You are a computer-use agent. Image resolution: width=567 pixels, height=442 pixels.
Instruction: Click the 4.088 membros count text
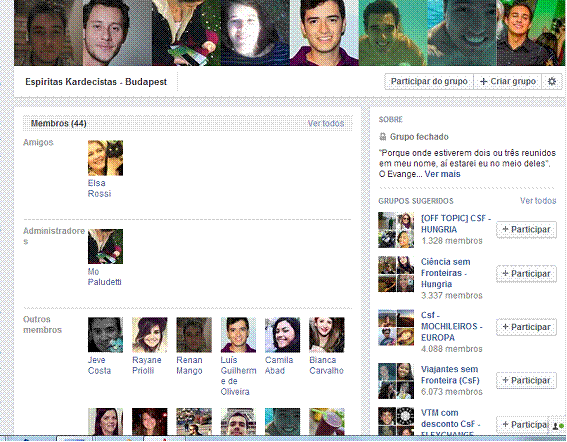(x=452, y=349)
